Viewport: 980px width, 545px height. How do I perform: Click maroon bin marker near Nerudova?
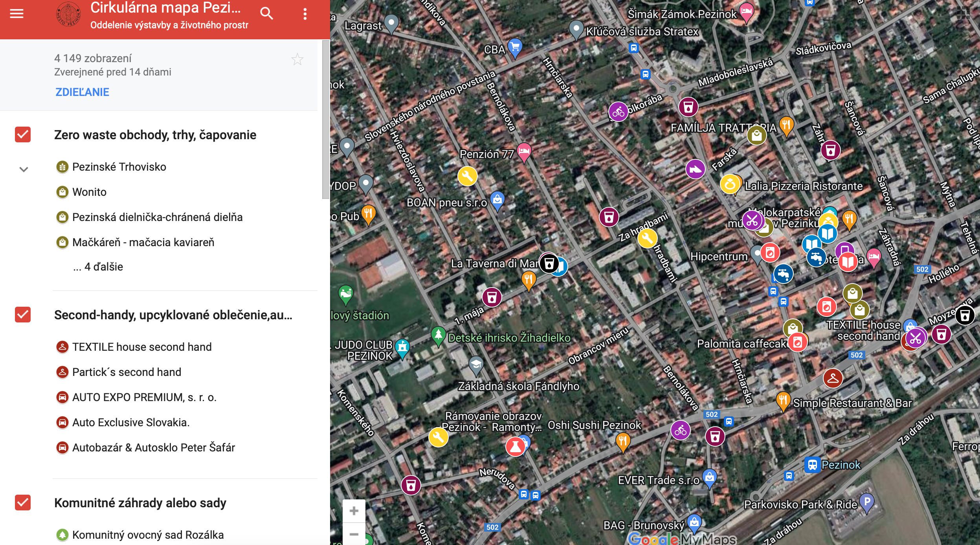[411, 485]
